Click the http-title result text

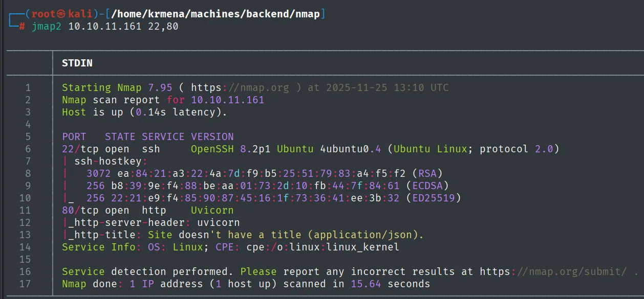click(286, 235)
